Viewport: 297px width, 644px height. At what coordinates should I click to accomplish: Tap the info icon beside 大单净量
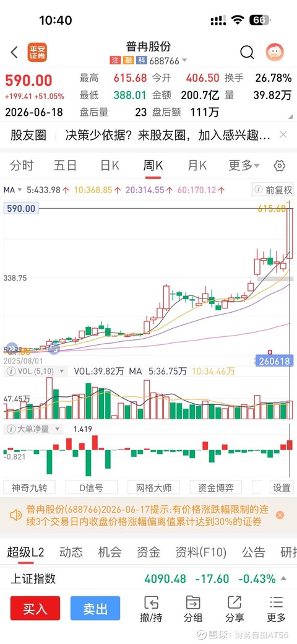11,429
